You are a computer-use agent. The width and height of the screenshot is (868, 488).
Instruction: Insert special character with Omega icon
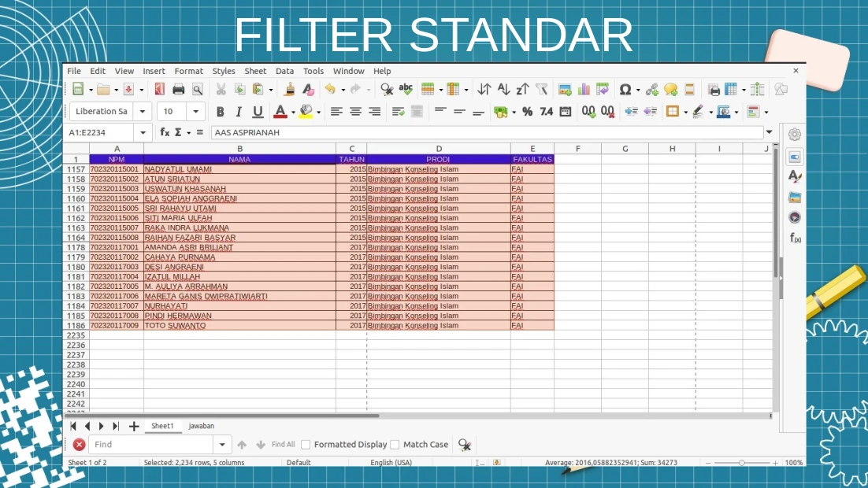point(625,90)
